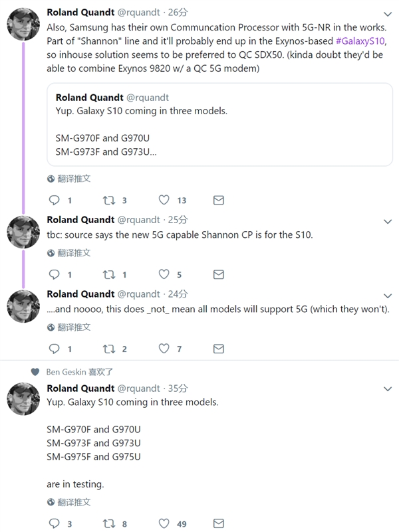Open dropdown arrow on the 26分 tweet
The image size is (399, 532).
coord(388,14)
